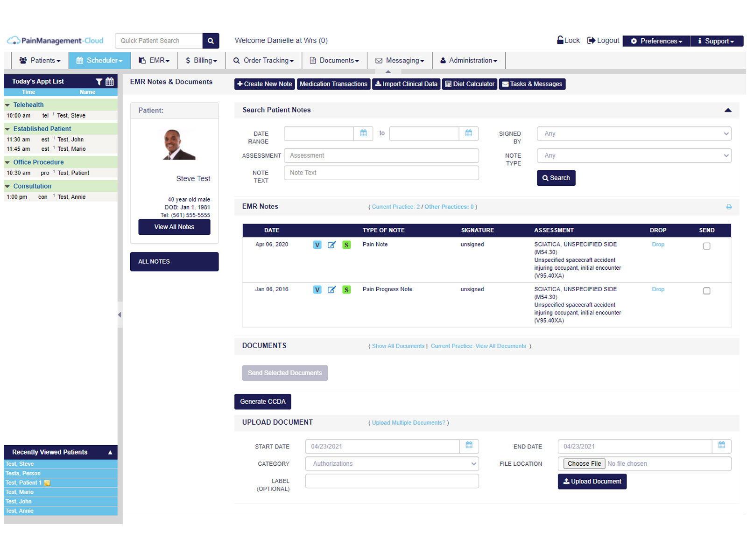Open the Support dropdown menu
This screenshot has width=747, height=560.
[x=717, y=41]
